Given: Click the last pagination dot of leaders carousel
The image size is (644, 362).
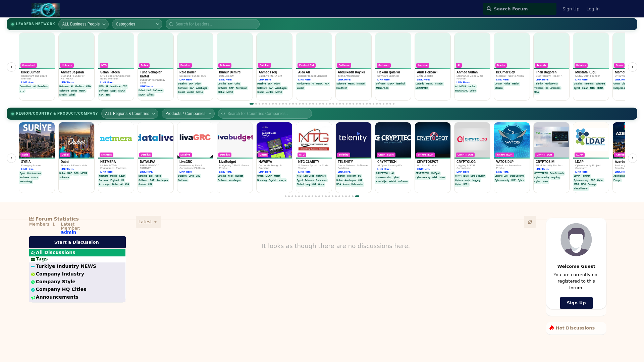Looking at the screenshot, I should click(394, 104).
